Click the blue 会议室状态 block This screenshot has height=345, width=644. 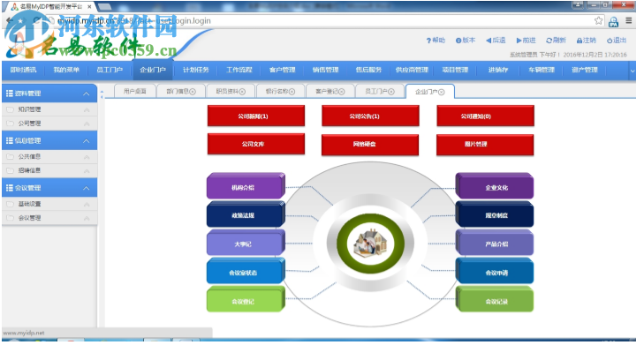[246, 272]
